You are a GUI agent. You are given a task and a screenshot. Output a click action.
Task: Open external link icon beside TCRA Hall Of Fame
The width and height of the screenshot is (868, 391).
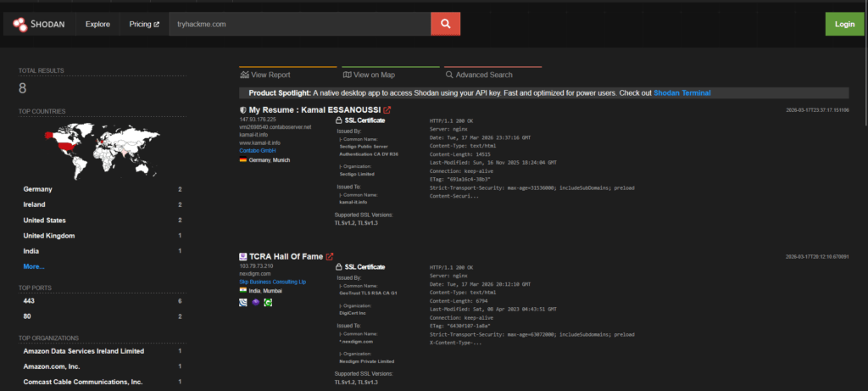(x=330, y=256)
